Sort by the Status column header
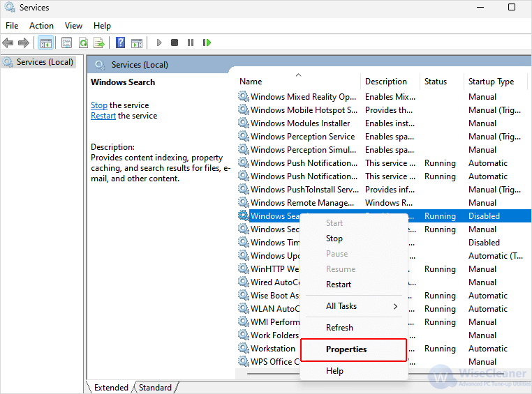The width and height of the screenshot is (532, 394). [x=442, y=82]
